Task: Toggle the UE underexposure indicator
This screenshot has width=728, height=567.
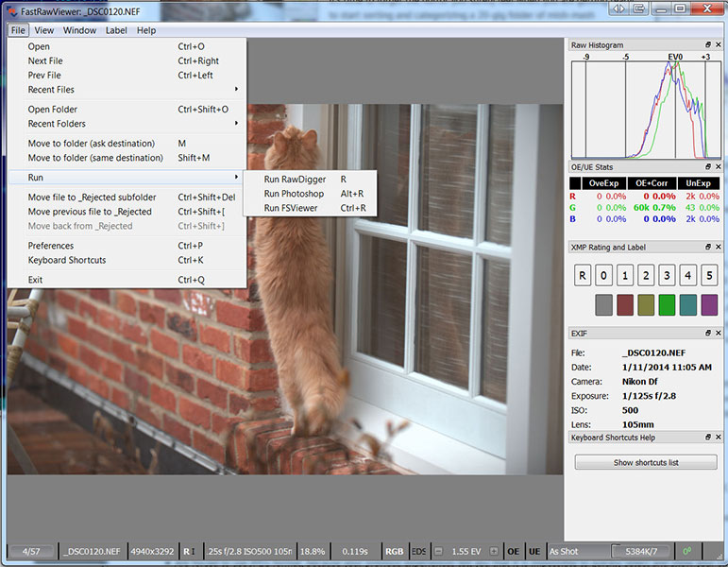Action: coord(534,551)
